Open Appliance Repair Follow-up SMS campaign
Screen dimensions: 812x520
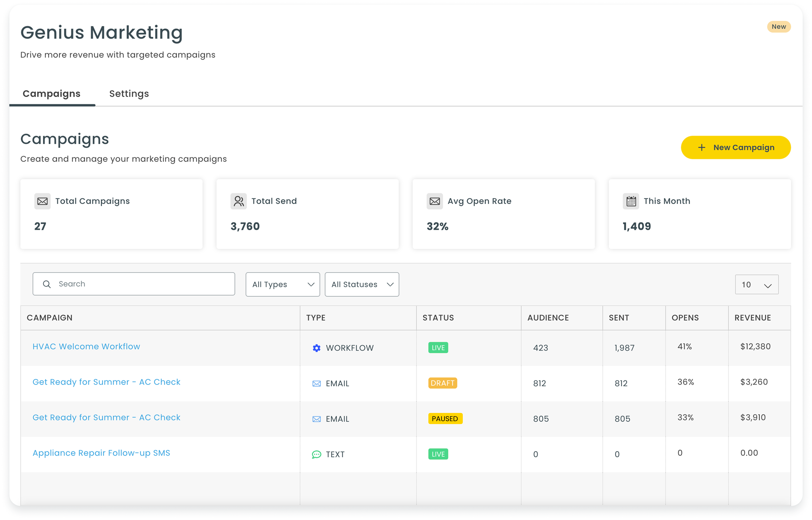(101, 453)
